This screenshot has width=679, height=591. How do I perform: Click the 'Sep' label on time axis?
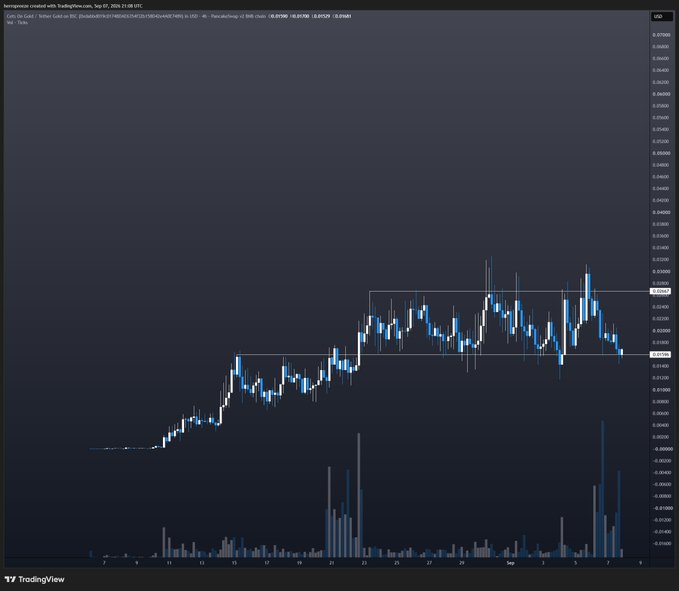511,563
